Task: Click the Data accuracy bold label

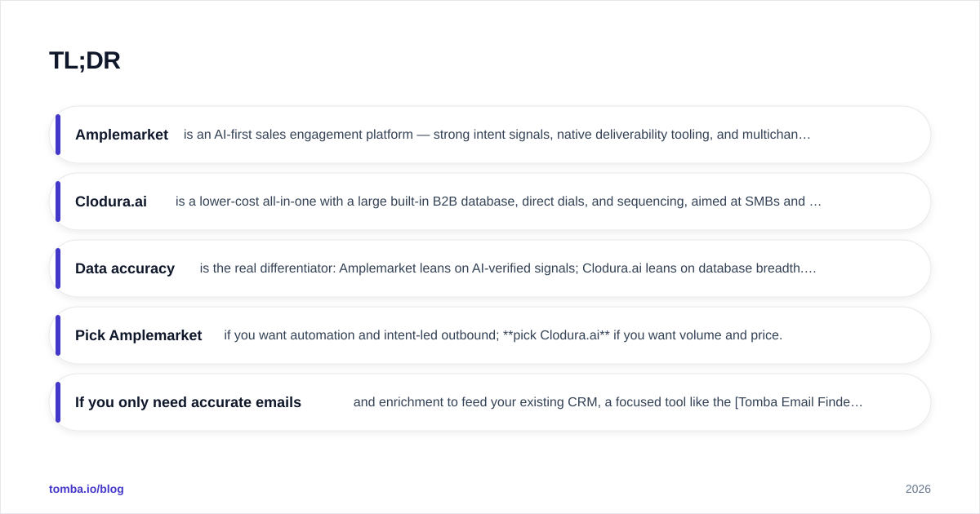Action: (x=125, y=268)
